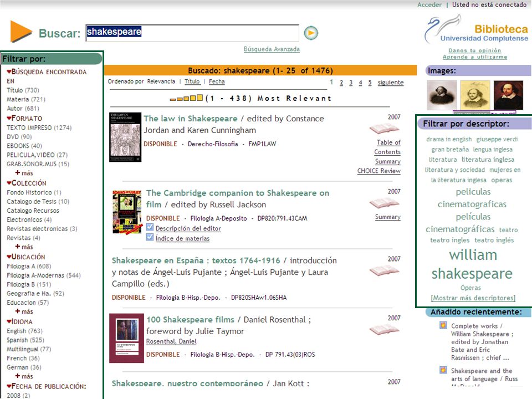Viewport: 532px width, 399px height.
Task: Go to results page 3
Action: pyautogui.click(x=351, y=83)
